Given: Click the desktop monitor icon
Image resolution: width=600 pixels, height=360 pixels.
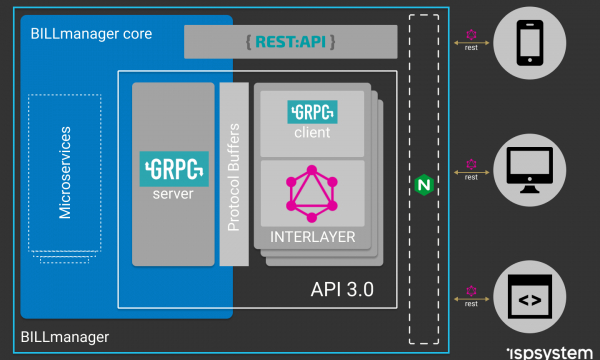Looking at the screenshot, I should 530,170.
